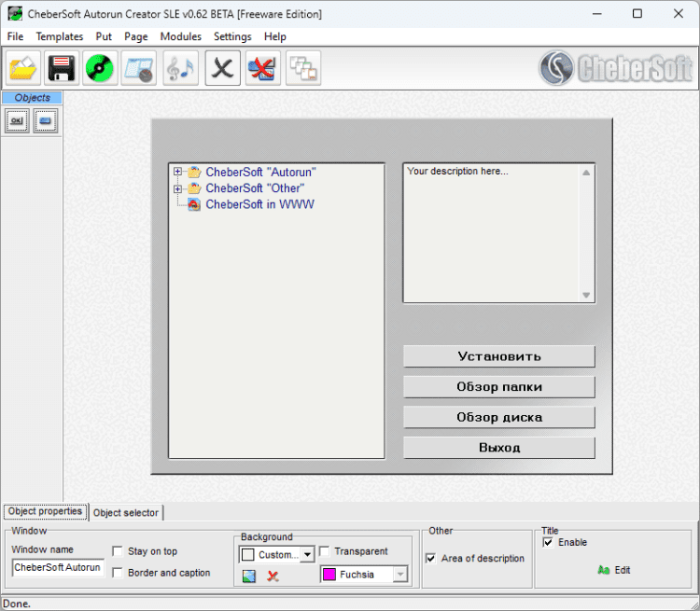Enable the Transparent background checkbox
The image size is (700, 611).
click(325, 551)
